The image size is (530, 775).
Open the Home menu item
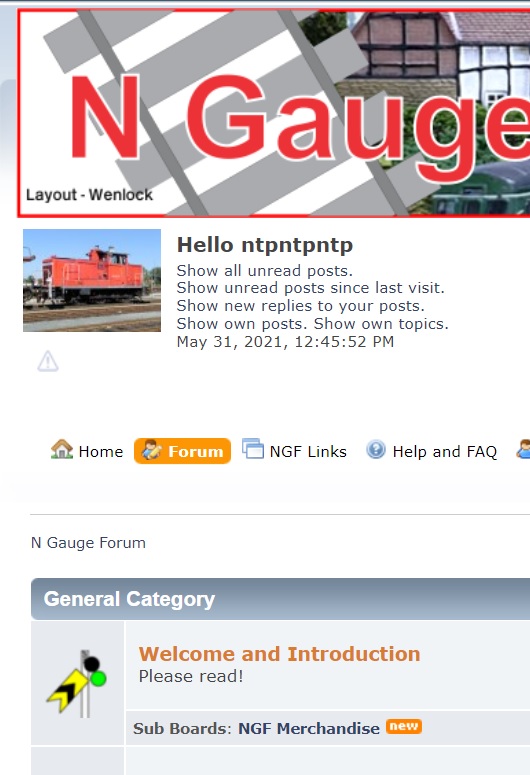87,451
